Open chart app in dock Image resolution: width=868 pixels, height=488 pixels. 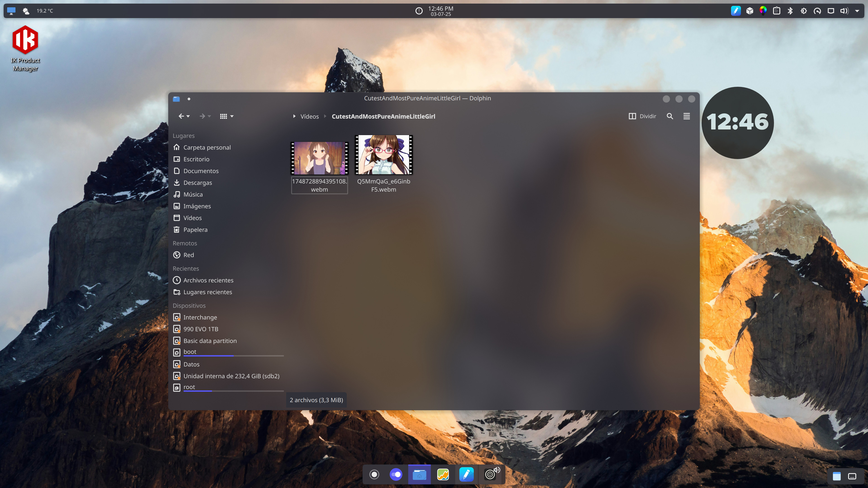443,474
